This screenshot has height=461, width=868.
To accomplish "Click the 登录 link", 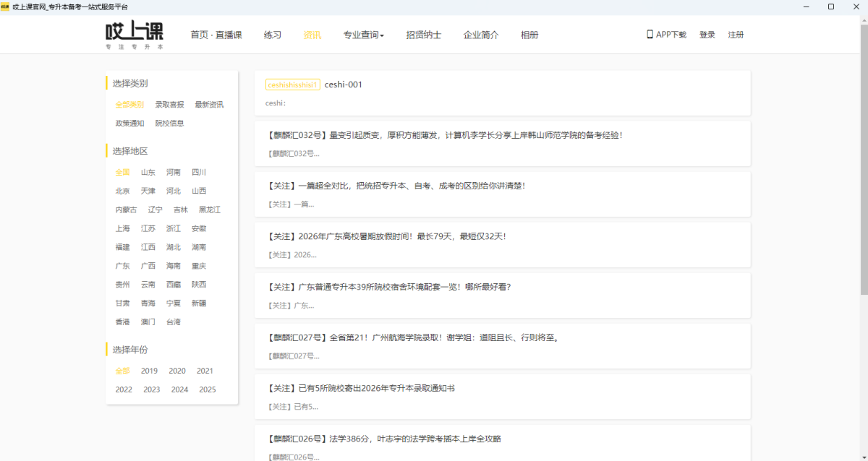I will (707, 35).
